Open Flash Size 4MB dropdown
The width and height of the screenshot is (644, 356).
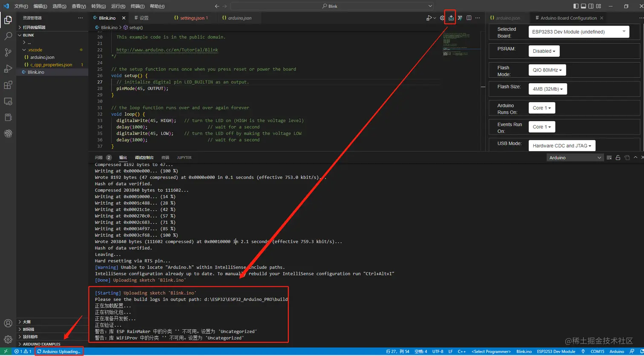pos(547,89)
